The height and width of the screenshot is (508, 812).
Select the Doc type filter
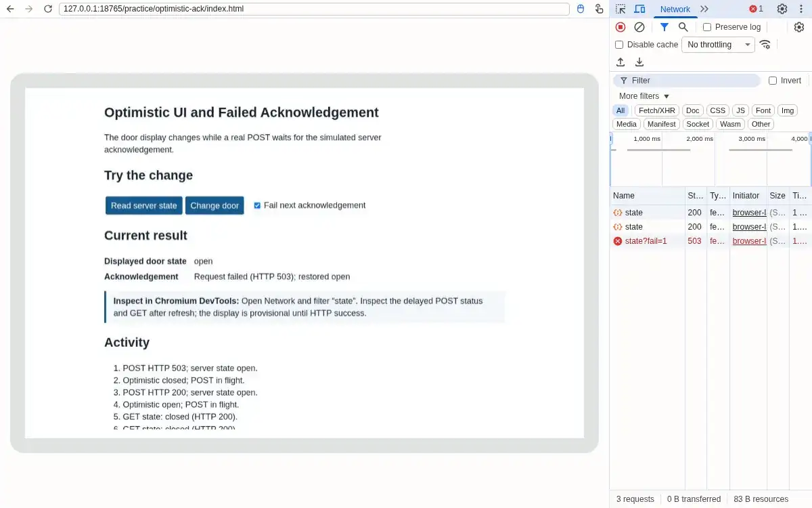692,110
